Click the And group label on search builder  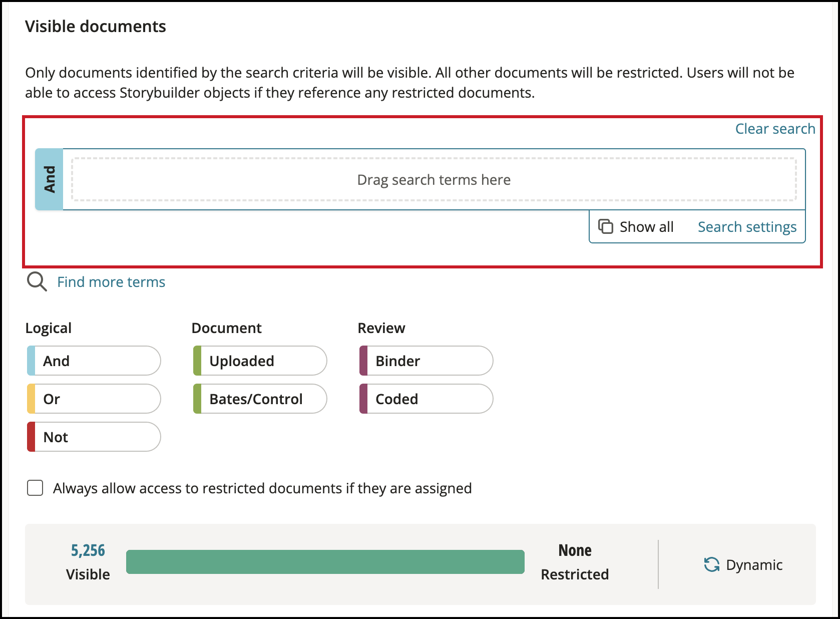(49, 179)
